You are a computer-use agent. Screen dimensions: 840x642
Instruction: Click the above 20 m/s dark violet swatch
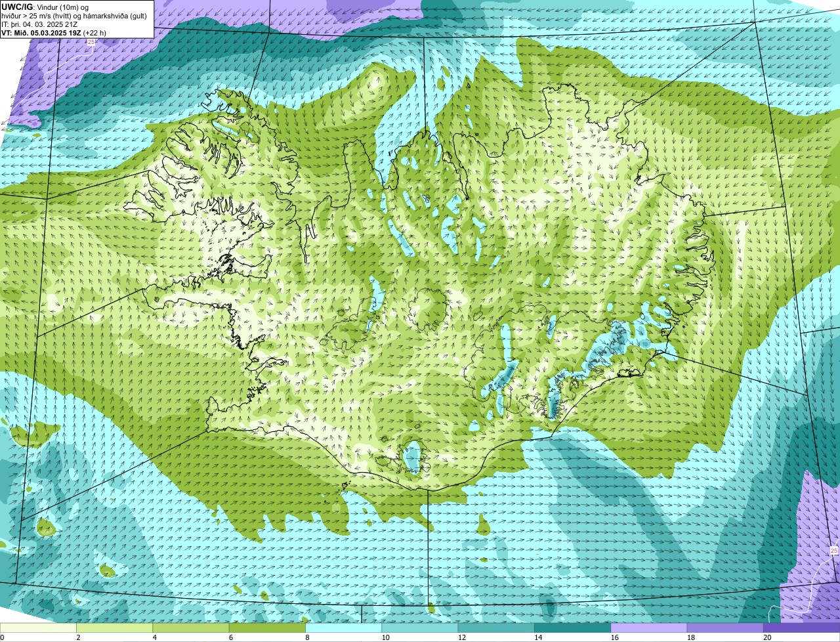pos(802,628)
